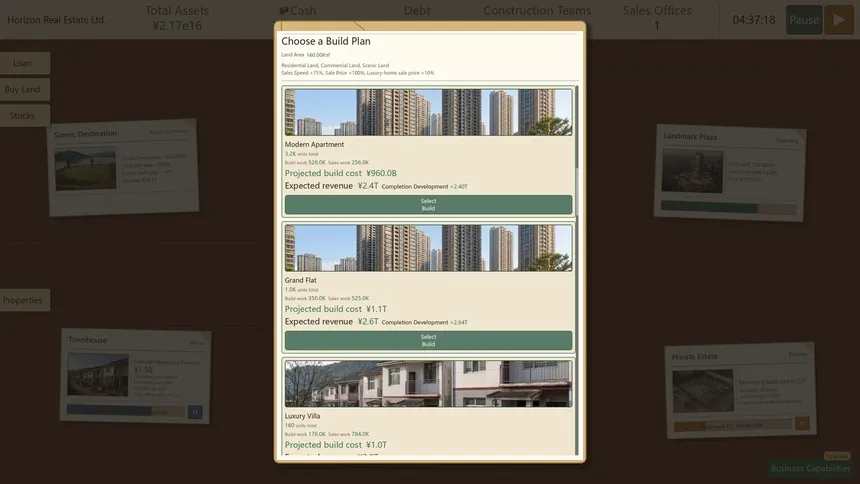Click Projected build cost ¥1.0T

[x=336, y=444]
